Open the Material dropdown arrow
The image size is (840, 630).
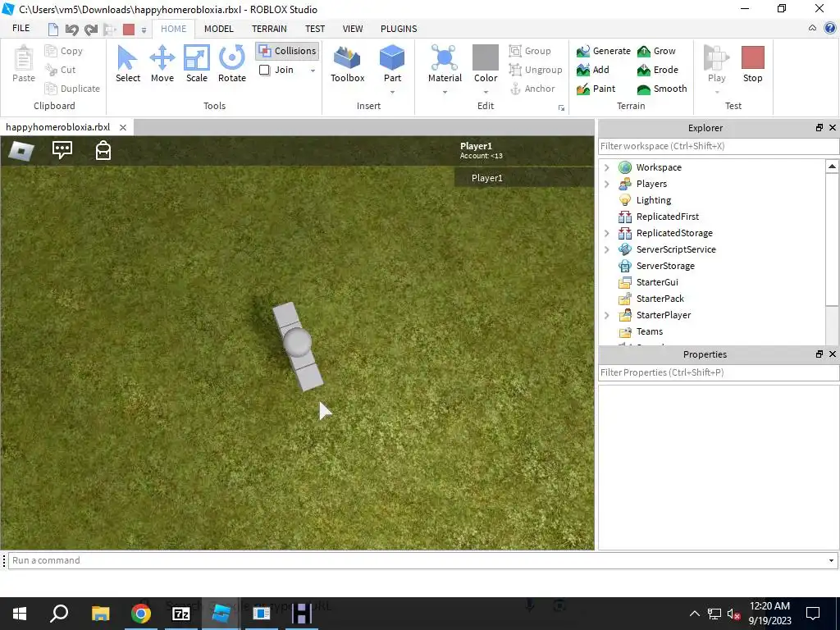coord(445,92)
